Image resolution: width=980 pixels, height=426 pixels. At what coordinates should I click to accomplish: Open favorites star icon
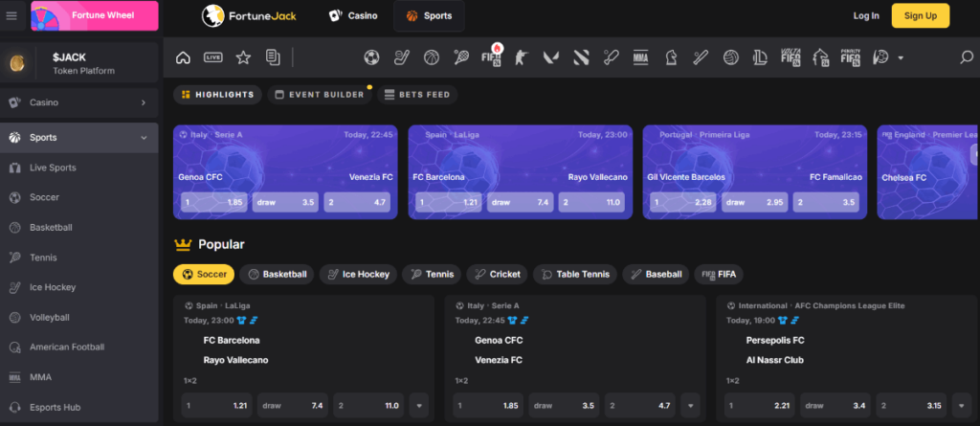pos(243,57)
